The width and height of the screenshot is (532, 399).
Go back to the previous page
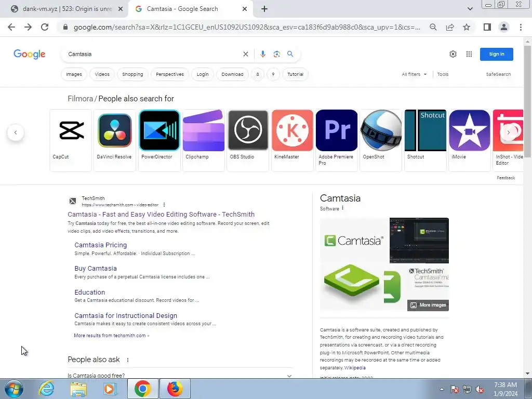tap(11, 27)
